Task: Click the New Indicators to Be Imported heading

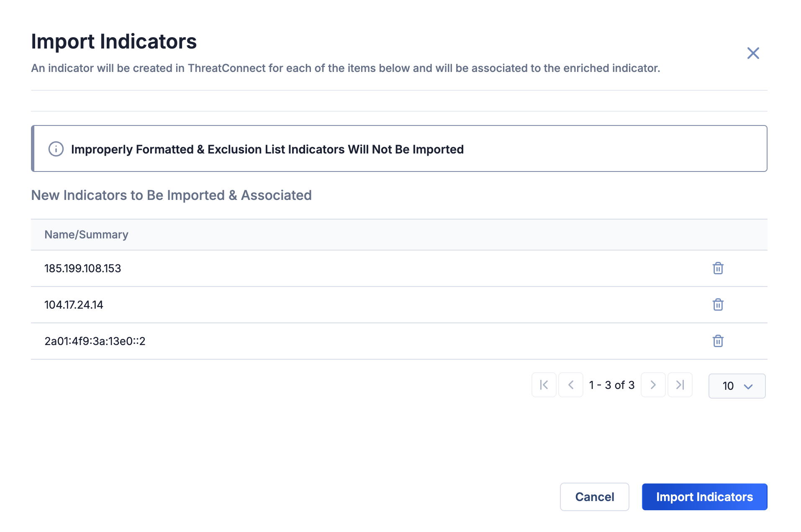Action: click(171, 195)
